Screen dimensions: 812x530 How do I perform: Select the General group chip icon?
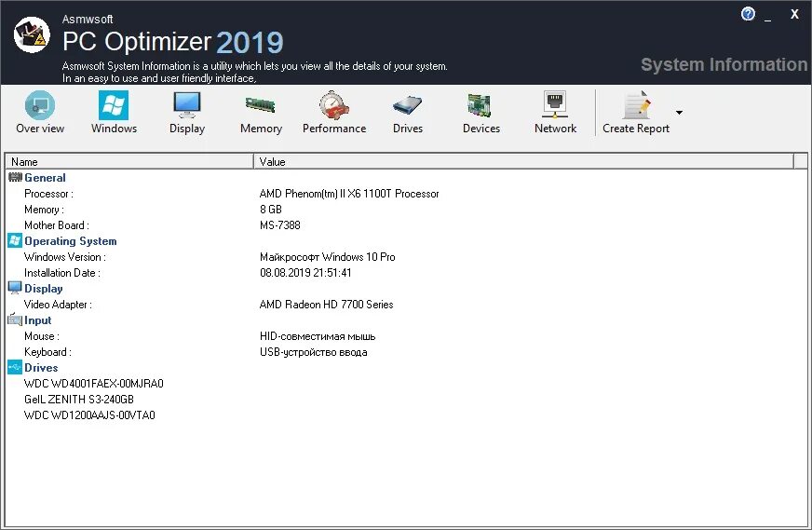click(15, 177)
